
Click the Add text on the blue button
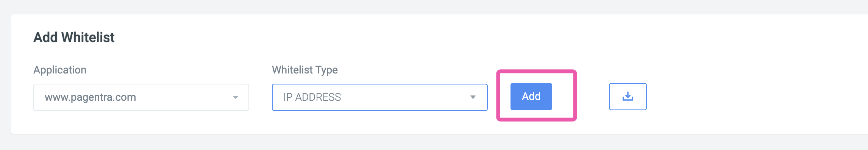[531, 97]
